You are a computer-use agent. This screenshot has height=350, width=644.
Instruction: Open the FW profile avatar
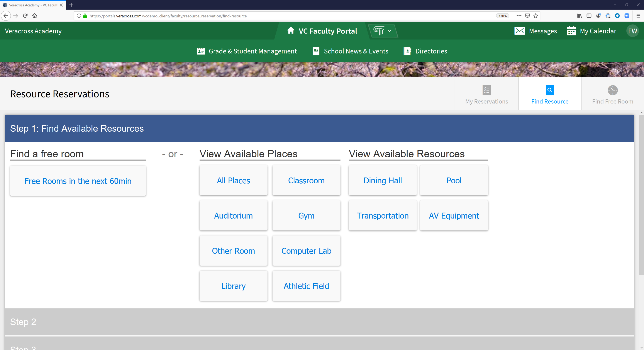pyautogui.click(x=632, y=31)
